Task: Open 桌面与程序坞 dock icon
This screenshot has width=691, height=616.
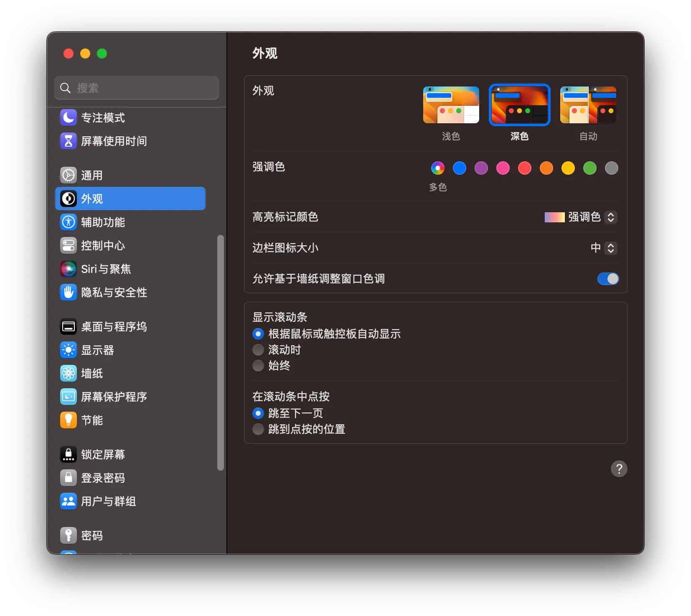Action: [x=69, y=326]
